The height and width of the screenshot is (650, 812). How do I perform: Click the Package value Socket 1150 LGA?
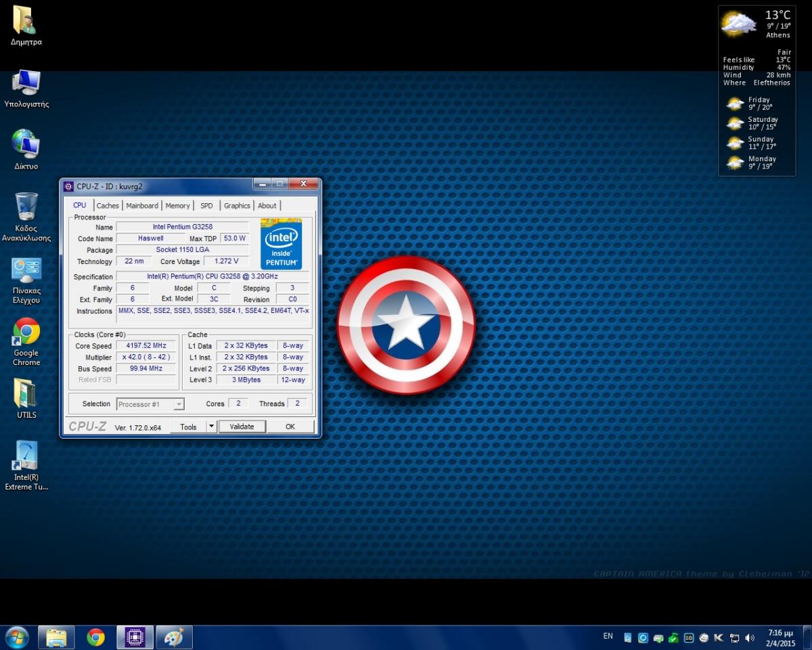(183, 250)
